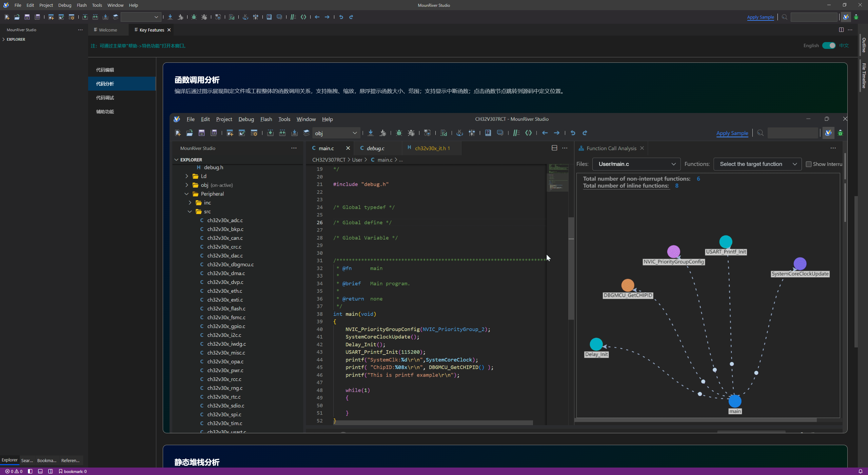The height and width of the screenshot is (475, 868).
Task: Open the notifications bell in the status bar
Action: 860,471
